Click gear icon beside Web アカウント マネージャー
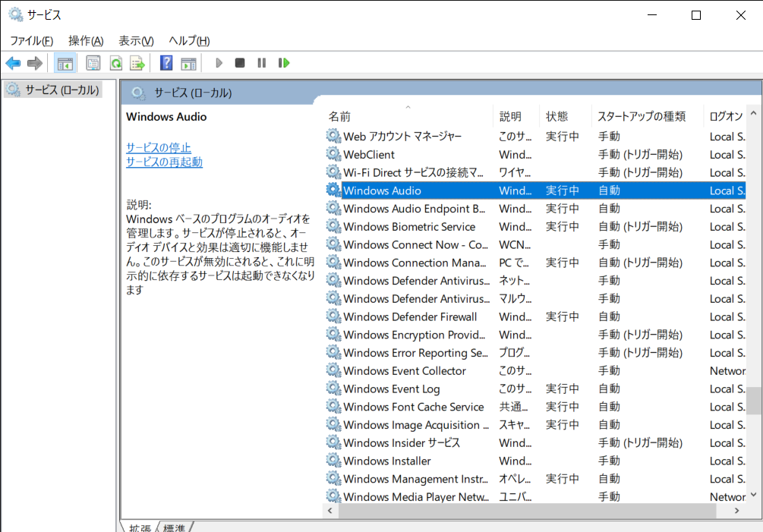Viewport: 763px width, 532px height. click(333, 136)
